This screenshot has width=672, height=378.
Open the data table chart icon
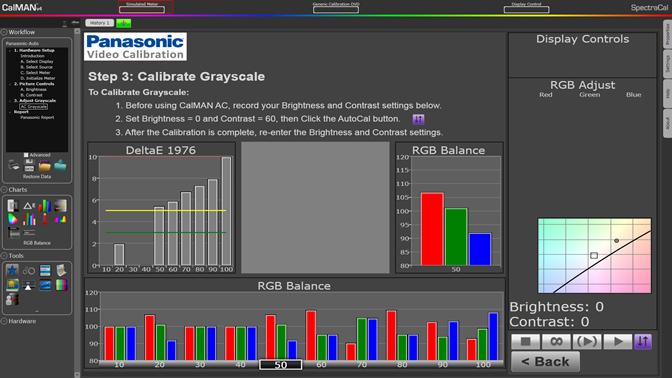point(14,233)
